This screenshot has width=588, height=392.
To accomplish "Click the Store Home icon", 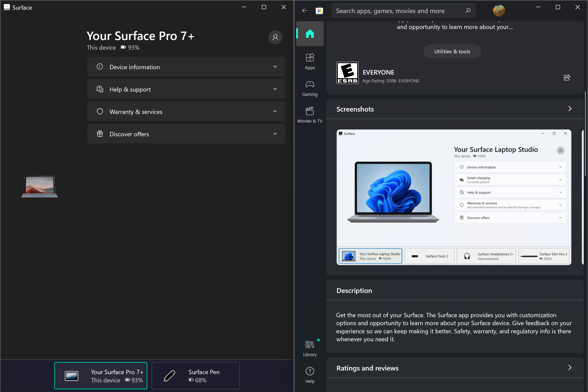I will tap(309, 34).
